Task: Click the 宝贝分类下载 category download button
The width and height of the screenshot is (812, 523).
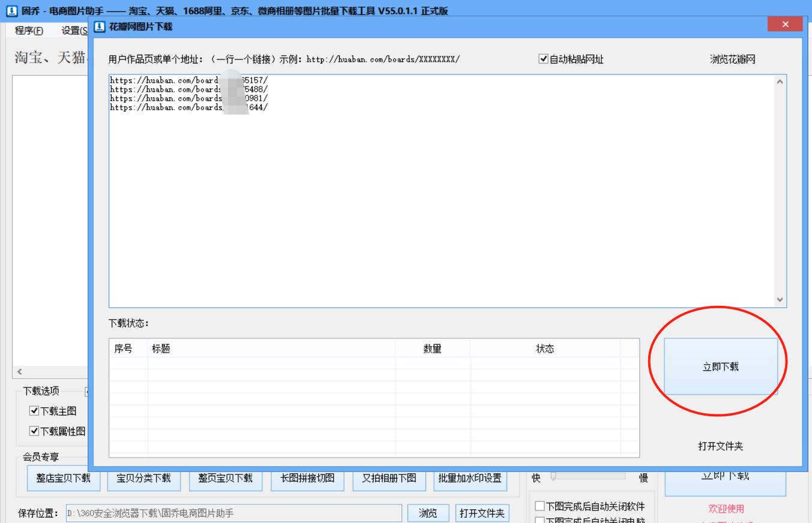Action: [x=144, y=479]
